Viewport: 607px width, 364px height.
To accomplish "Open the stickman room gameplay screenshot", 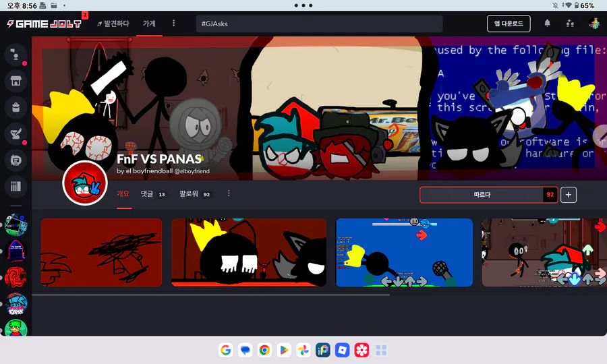I will click(544, 253).
